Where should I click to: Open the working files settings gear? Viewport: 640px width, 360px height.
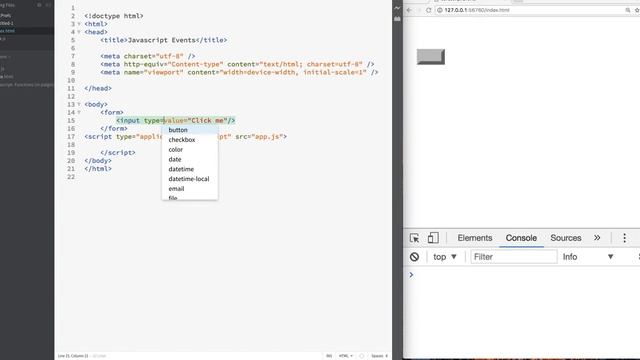[40, 5]
